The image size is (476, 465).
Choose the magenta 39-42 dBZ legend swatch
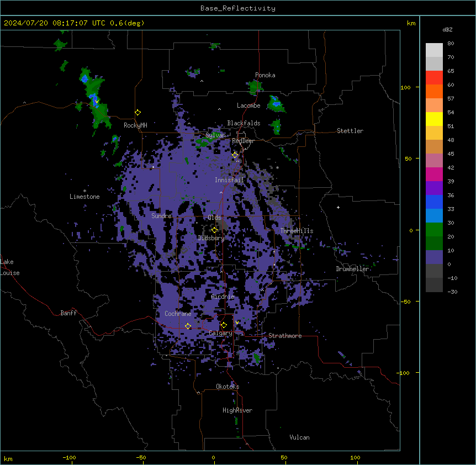coord(434,174)
